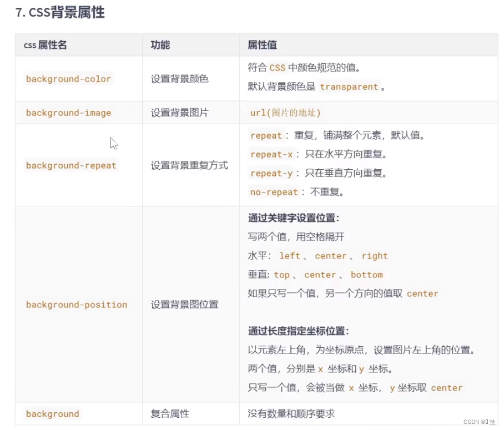Click the background-position property name
This screenshot has height=430, width=504.
pos(77,305)
